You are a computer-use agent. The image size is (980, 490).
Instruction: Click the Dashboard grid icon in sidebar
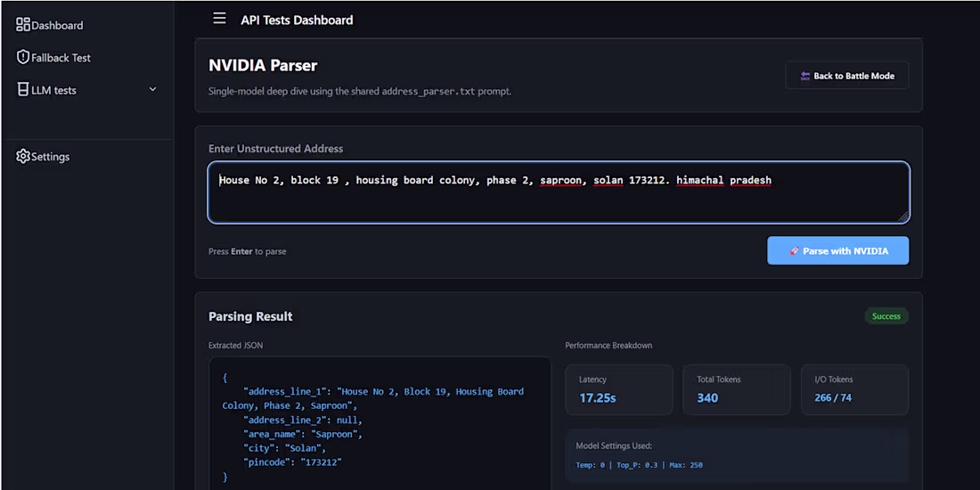click(x=23, y=24)
